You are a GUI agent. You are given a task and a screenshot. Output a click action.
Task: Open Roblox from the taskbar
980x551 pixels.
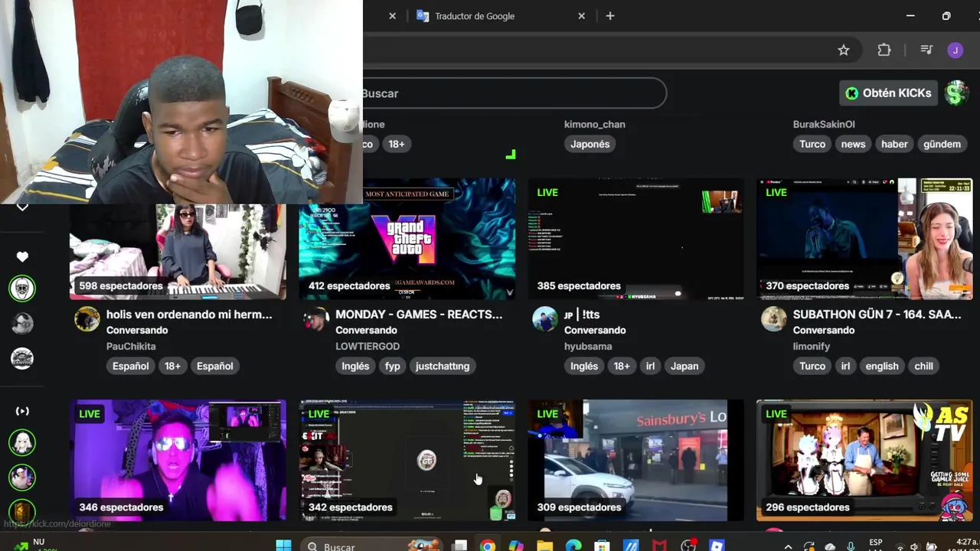click(x=717, y=546)
